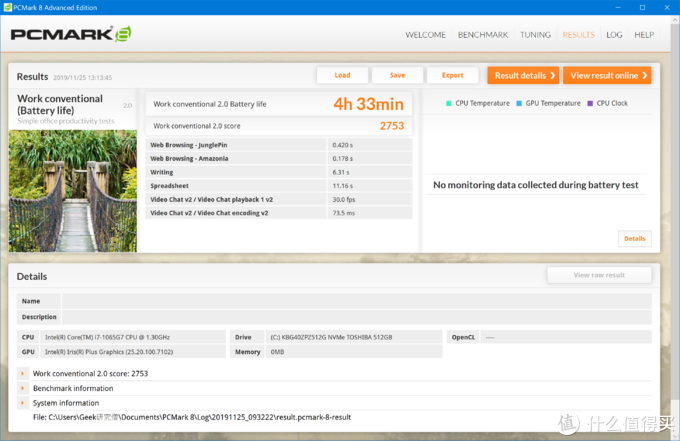Expand the Work conventional 2.0 score section
Image resolution: width=680 pixels, height=441 pixels.
23,373
